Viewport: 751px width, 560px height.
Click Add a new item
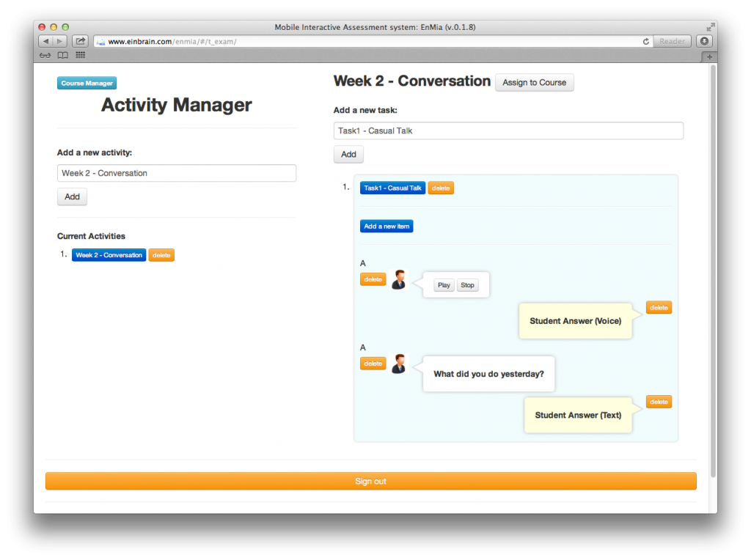(387, 226)
